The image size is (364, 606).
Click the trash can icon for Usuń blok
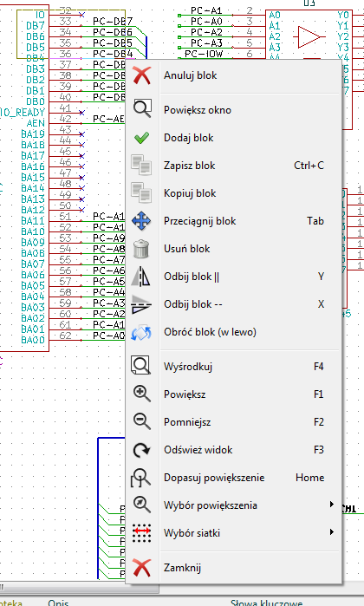point(141,249)
